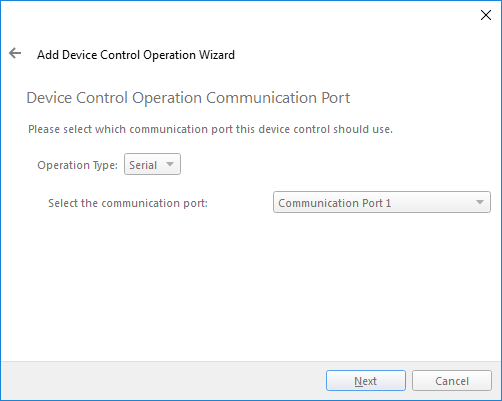Image resolution: width=502 pixels, height=401 pixels.
Task: Click the 'Device Control Operation Communication Port' heading
Action: [x=188, y=98]
